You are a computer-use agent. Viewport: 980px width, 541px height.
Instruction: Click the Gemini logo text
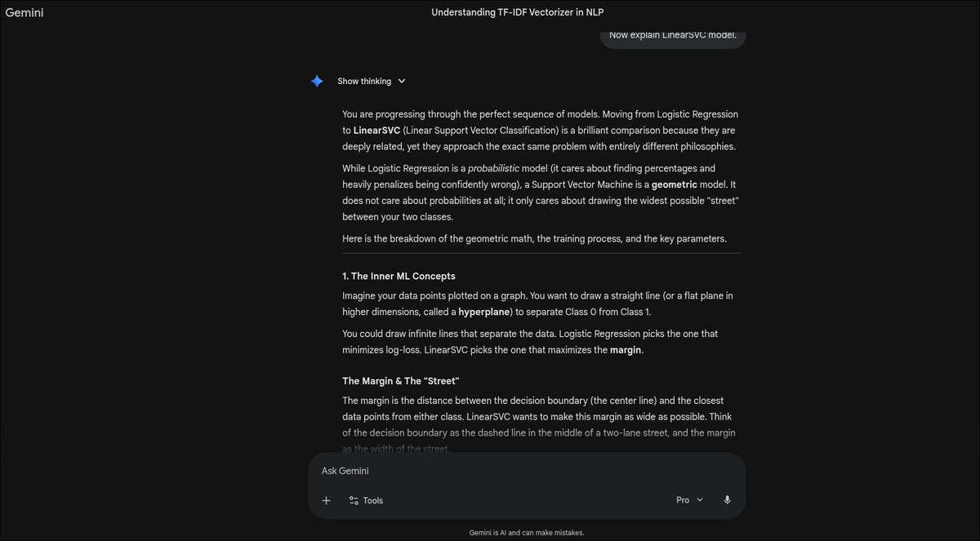(24, 12)
